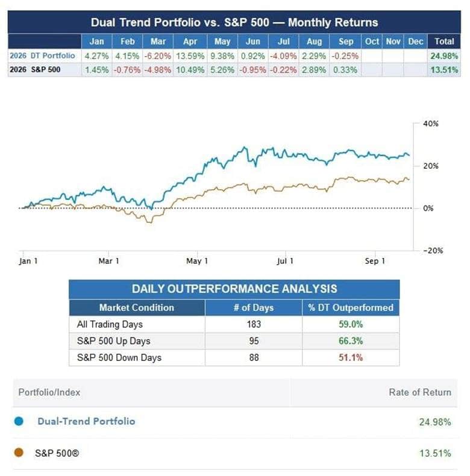Click the Jan month column header
This screenshot has height=476, width=470.
(x=96, y=42)
